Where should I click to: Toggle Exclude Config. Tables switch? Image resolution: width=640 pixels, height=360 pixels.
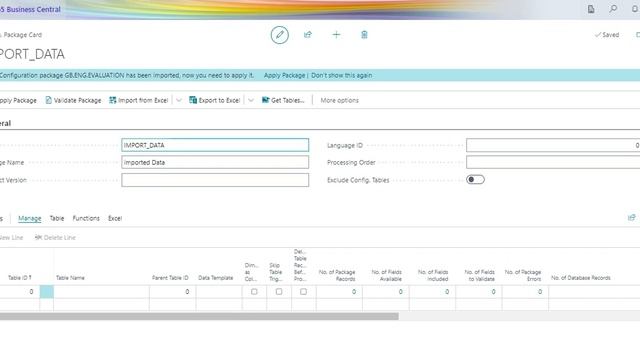click(475, 180)
